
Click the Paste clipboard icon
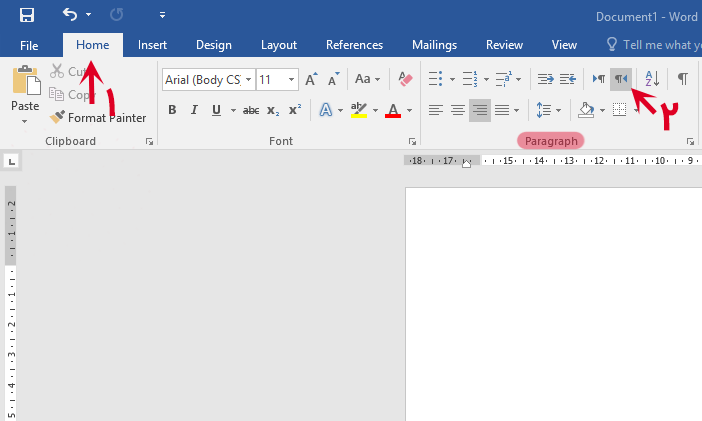26,80
